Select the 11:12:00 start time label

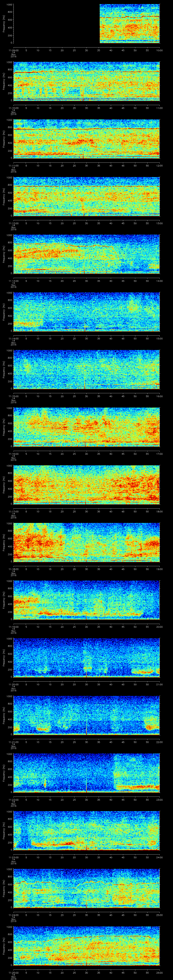click(x=13, y=223)
